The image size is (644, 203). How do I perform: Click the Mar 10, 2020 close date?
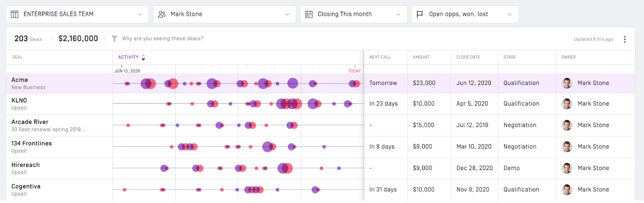(474, 147)
